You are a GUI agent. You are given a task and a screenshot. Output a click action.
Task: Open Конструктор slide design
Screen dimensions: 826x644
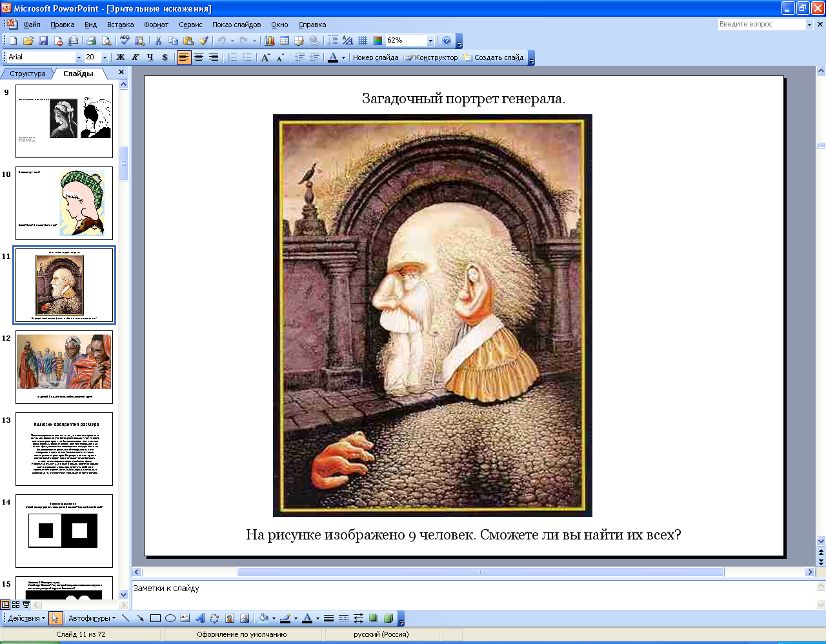point(430,57)
